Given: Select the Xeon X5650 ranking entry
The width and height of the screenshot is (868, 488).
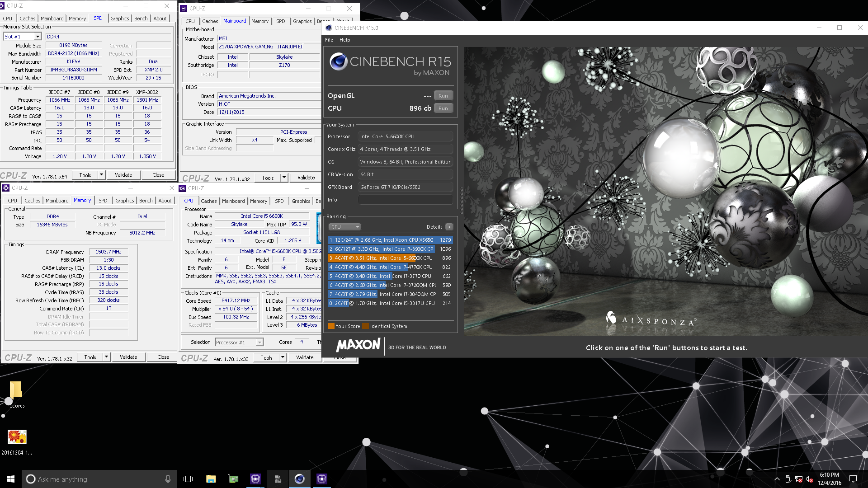Looking at the screenshot, I should tap(390, 240).
